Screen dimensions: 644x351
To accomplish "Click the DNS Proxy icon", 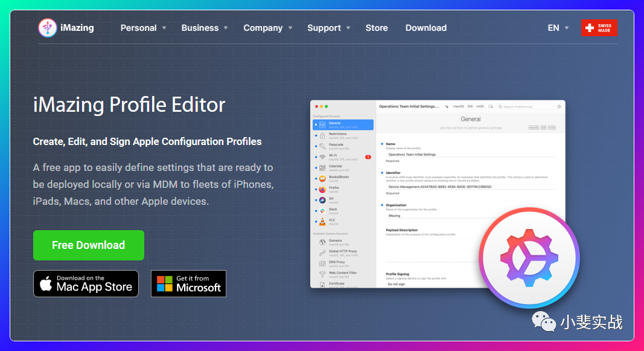I will [322, 263].
